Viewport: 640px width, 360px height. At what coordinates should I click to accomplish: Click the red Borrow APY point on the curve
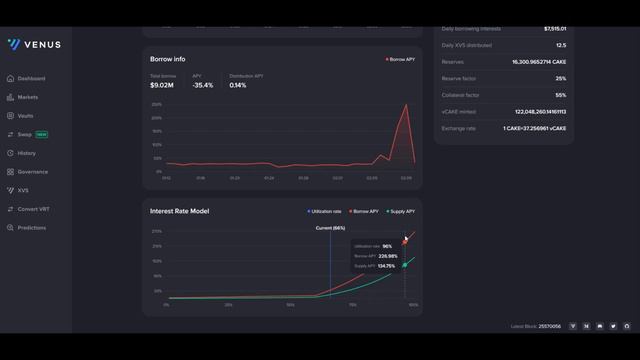404,242
